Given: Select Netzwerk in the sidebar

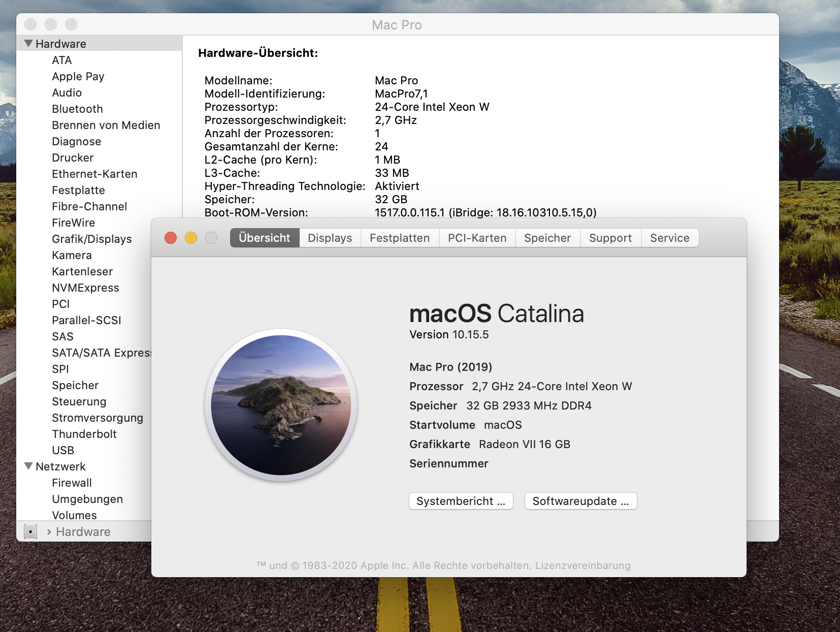Looking at the screenshot, I should tap(60, 466).
